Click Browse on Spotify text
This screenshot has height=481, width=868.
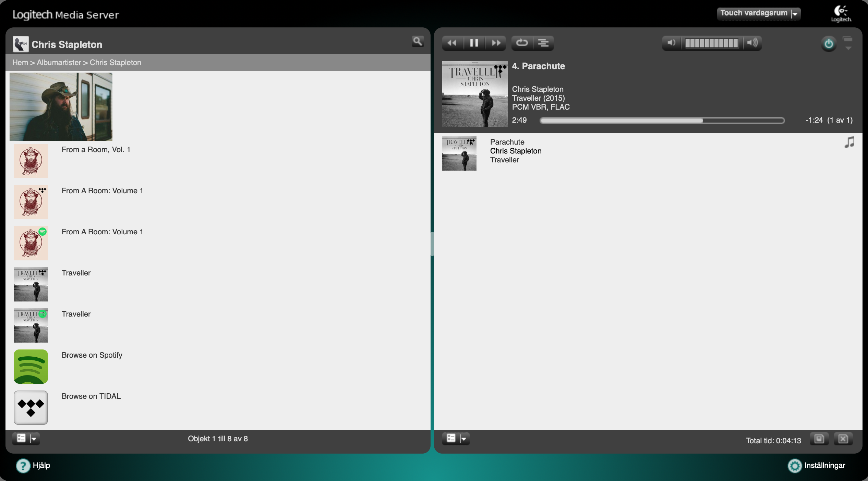click(x=92, y=355)
